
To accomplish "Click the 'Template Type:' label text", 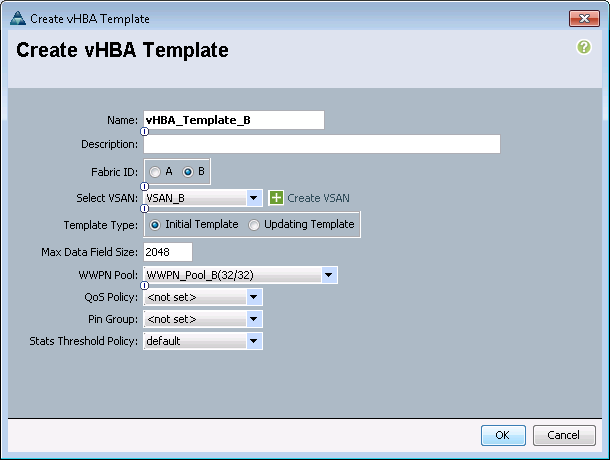I will (x=101, y=225).
